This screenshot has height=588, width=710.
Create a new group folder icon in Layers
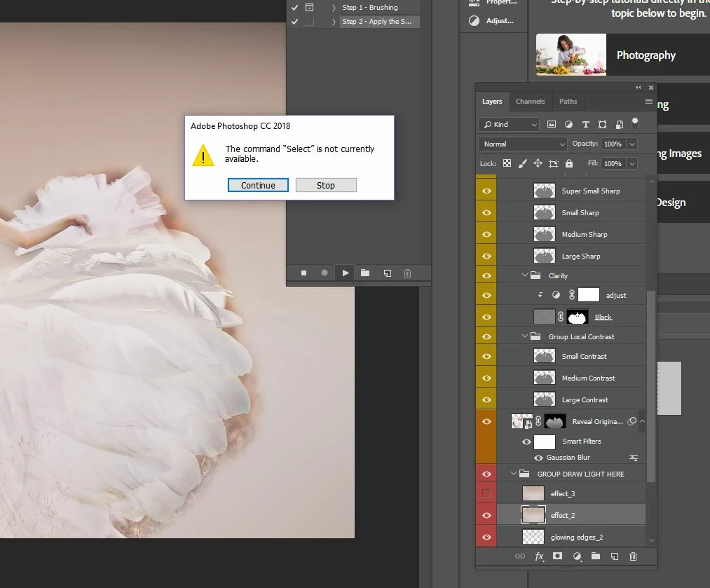click(596, 556)
